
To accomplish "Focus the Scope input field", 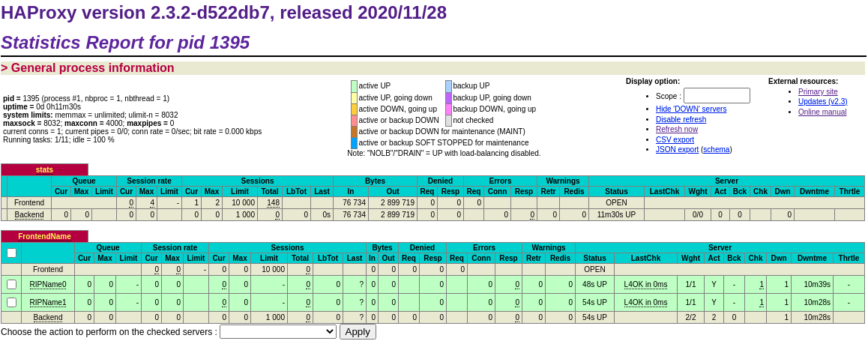I will pyautogui.click(x=717, y=96).
